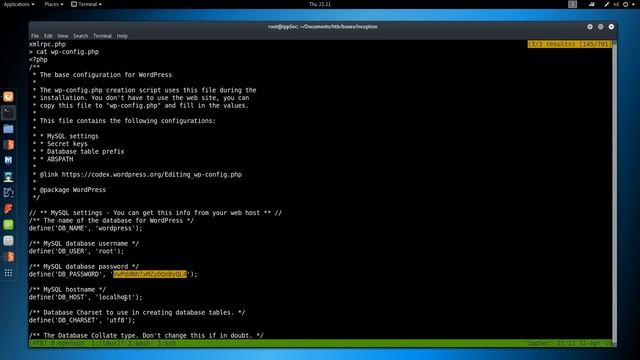
Task: Open the Terminal app menu in top bar
Action: pyautogui.click(x=87, y=4)
